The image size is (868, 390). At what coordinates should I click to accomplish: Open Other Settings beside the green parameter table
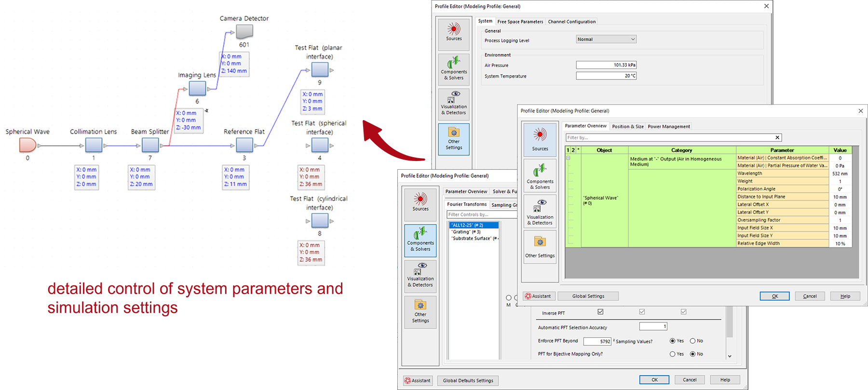click(540, 246)
